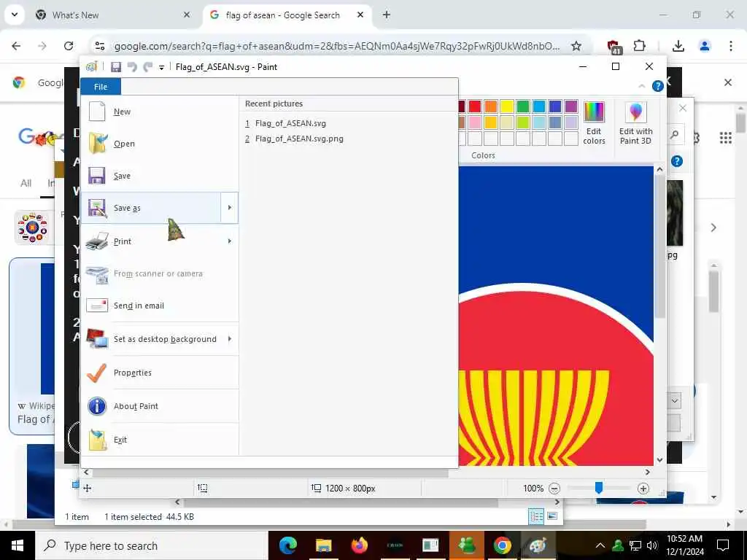
Task: Click the Save icon in Paint's quick access toolbar
Action: coord(116,67)
